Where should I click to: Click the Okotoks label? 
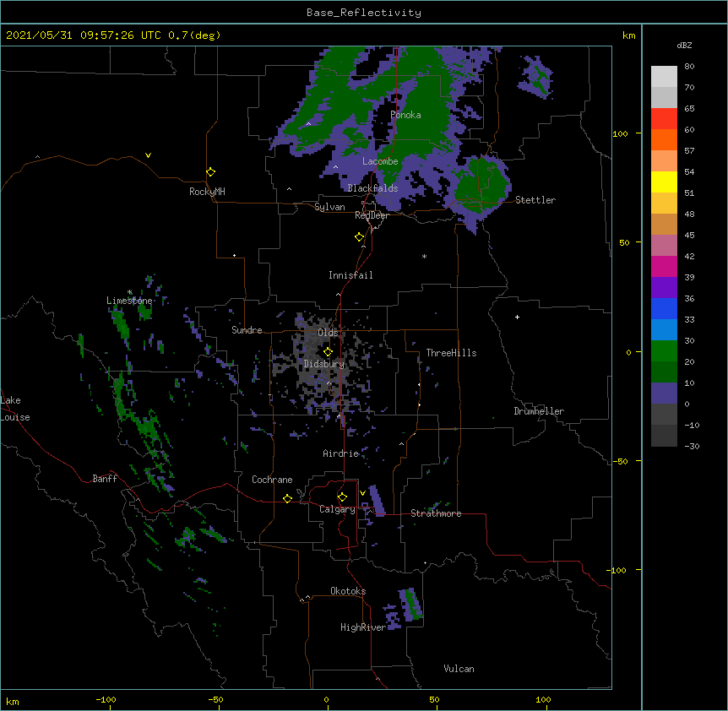pyautogui.click(x=348, y=591)
